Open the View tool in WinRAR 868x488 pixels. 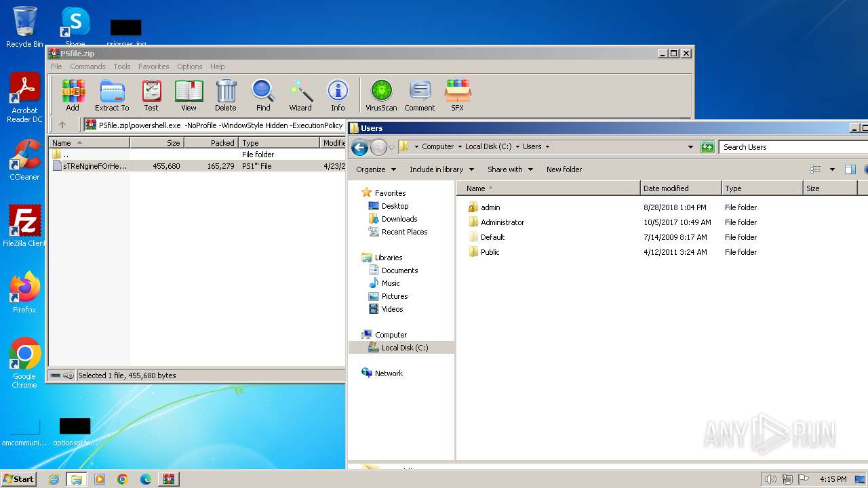pos(189,95)
